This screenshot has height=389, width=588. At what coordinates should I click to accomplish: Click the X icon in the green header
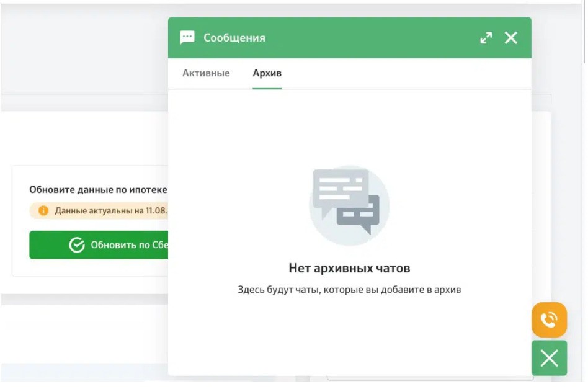(x=512, y=37)
